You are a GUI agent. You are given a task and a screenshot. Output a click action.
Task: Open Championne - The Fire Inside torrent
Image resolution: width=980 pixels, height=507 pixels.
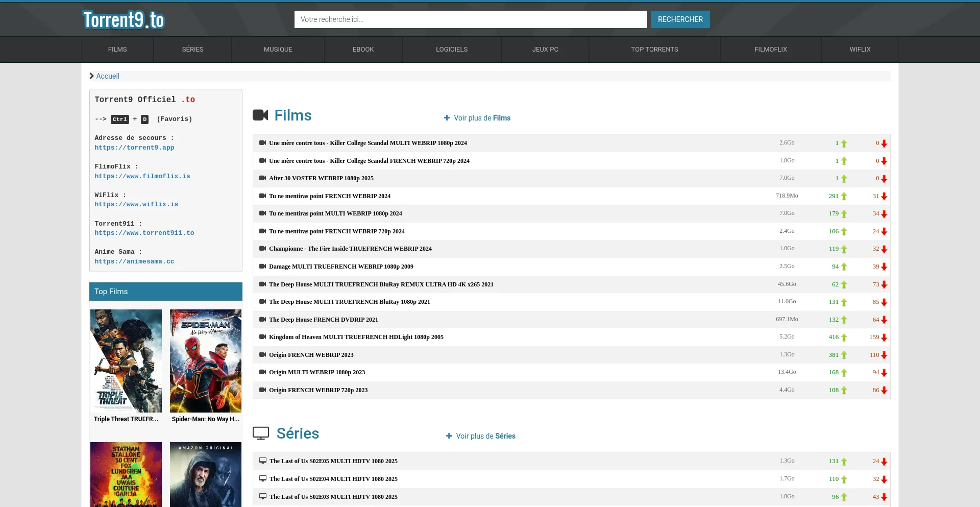point(351,249)
